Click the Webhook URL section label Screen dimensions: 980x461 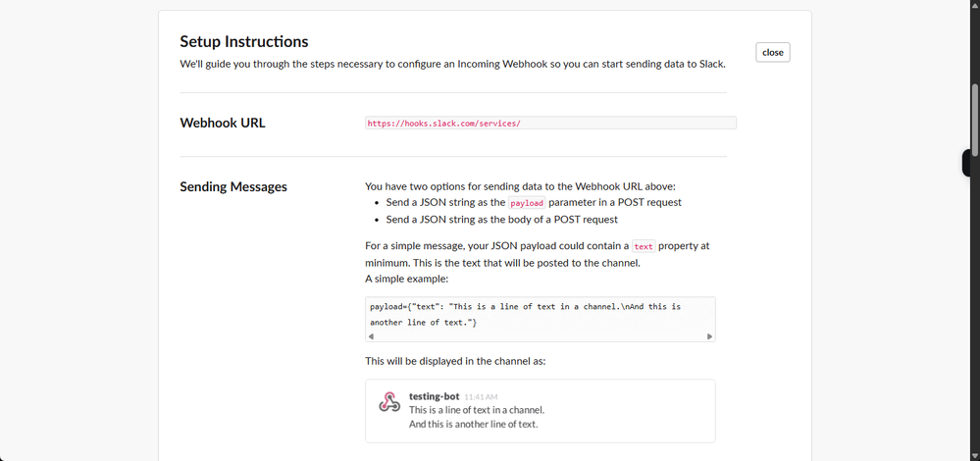point(223,123)
